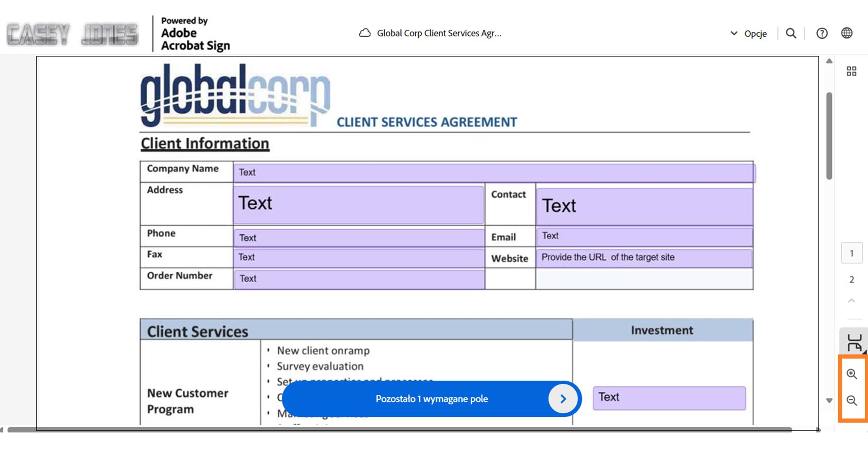Click the Phone text field
The image size is (868, 465).
click(x=358, y=238)
